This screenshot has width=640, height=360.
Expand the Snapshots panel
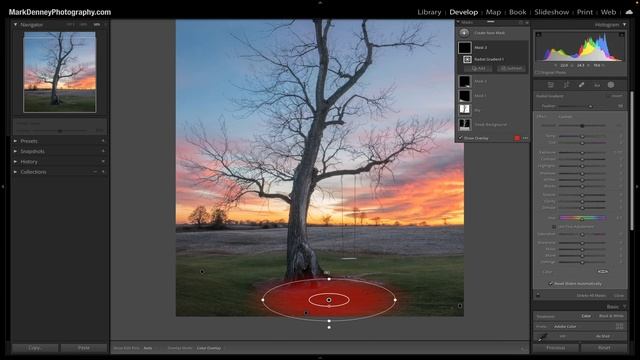pos(16,151)
